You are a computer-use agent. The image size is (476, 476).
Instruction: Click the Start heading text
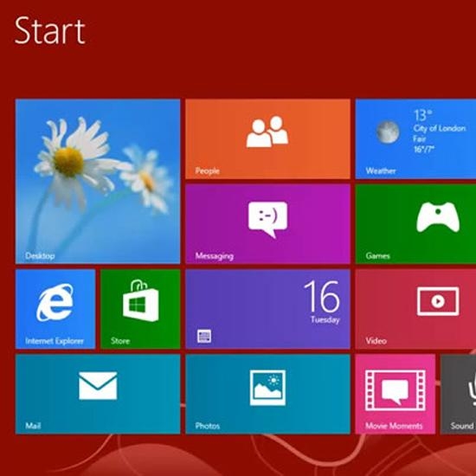pos(50,30)
